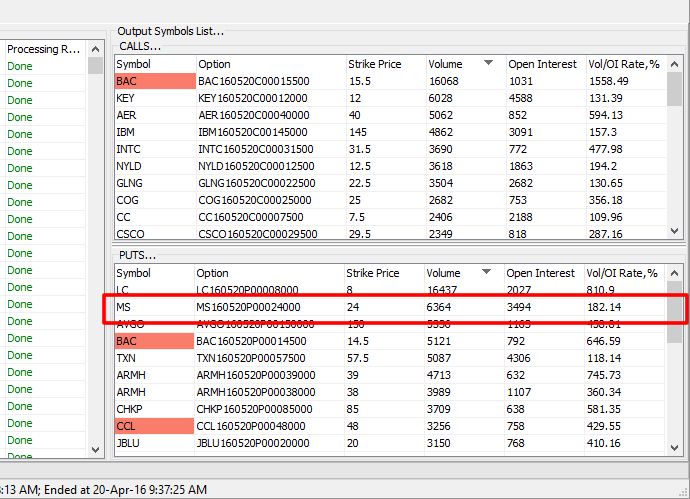Click Vol/OI rate 410.16 in JBLU row

click(604, 443)
